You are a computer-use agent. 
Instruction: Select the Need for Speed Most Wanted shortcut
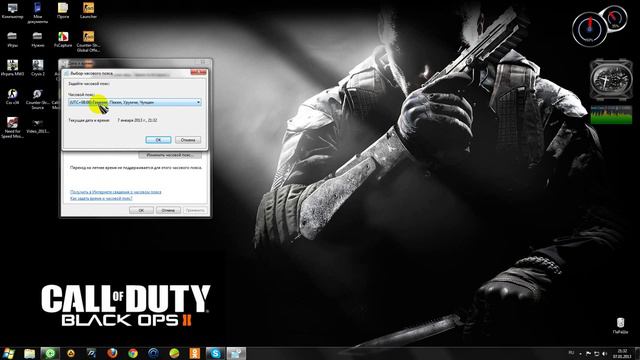pos(12,128)
